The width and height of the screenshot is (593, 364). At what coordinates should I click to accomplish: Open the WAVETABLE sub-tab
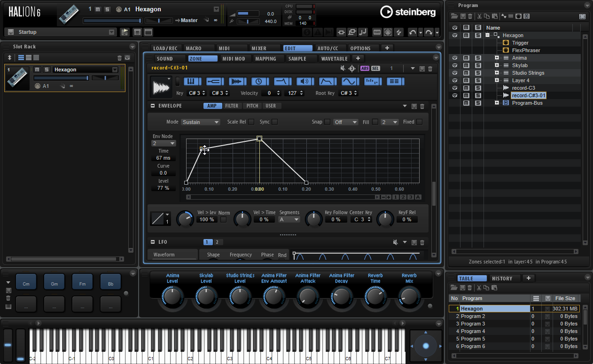pyautogui.click(x=334, y=59)
